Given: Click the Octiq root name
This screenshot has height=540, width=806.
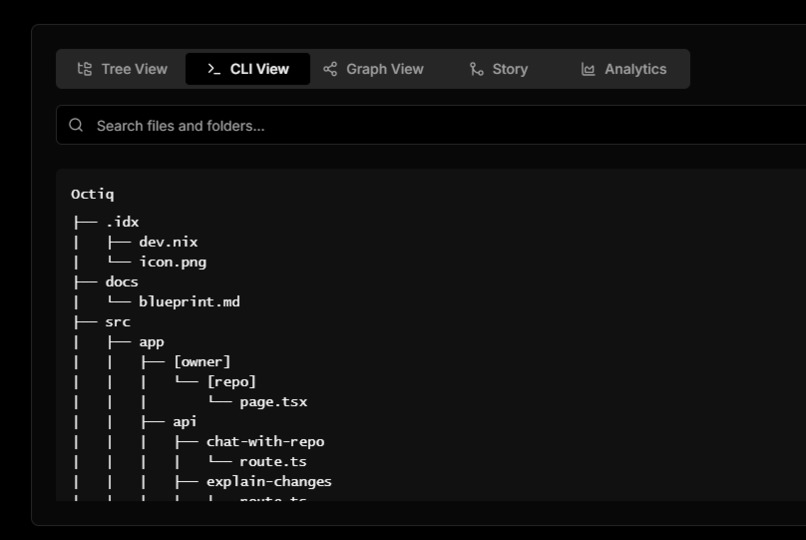Looking at the screenshot, I should [x=93, y=194].
